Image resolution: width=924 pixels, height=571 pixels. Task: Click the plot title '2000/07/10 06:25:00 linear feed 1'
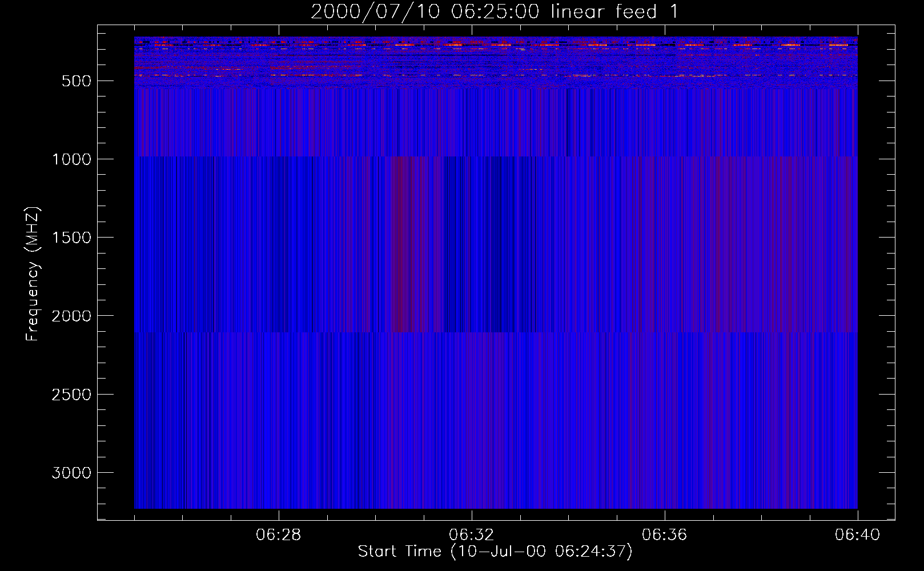[495, 11]
